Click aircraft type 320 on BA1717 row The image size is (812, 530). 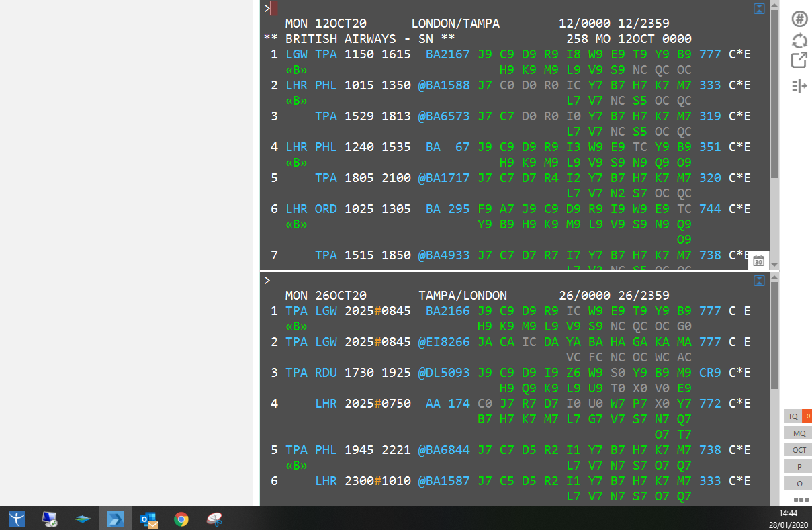[710, 178]
